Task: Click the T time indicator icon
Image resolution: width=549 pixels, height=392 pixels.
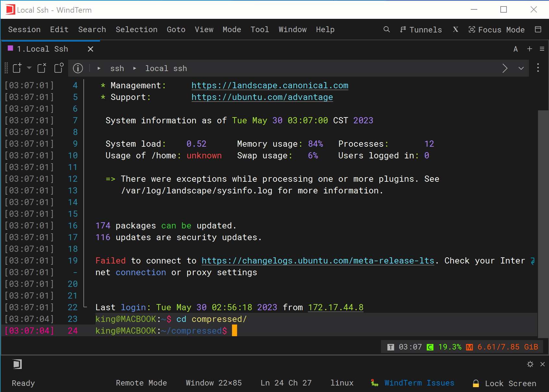Action: pos(391,347)
